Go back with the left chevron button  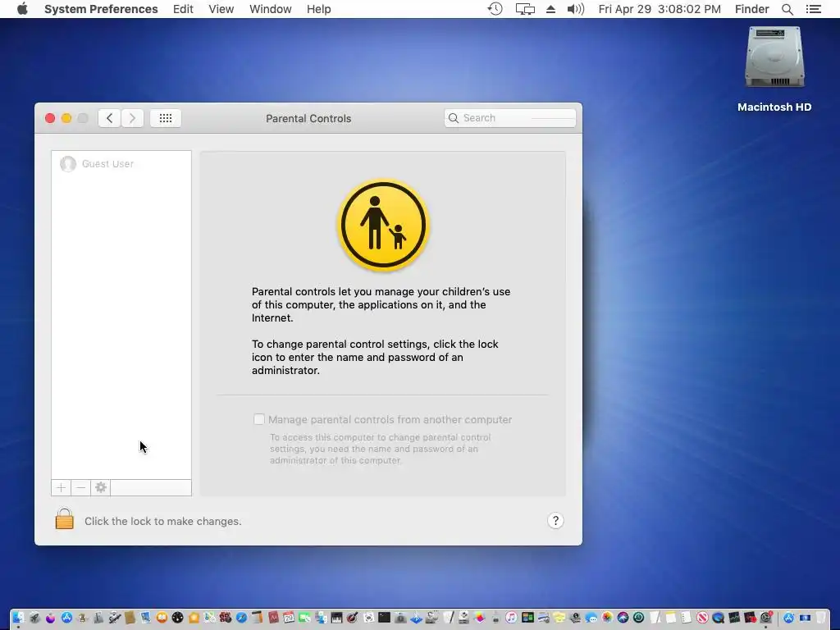pos(109,118)
